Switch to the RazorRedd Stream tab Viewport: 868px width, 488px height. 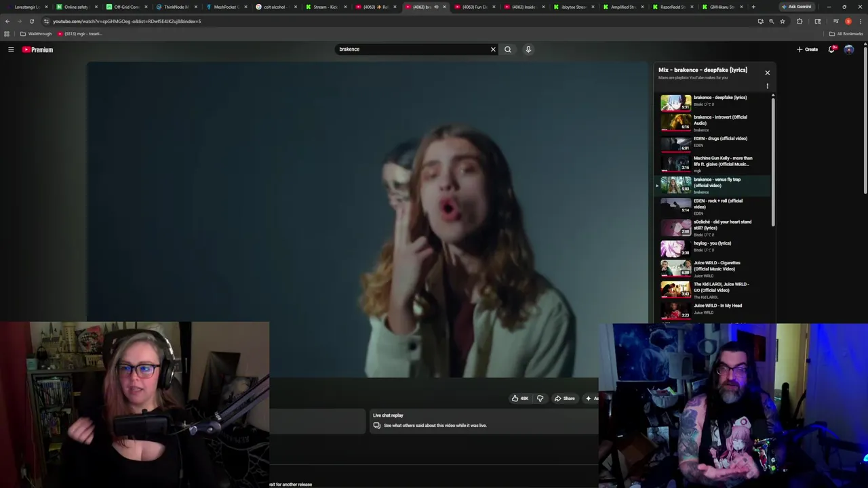click(x=672, y=7)
